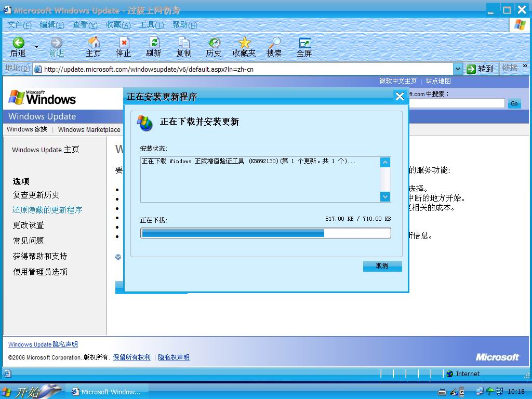
Task: Click the network computers tray icon
Action: point(480,392)
